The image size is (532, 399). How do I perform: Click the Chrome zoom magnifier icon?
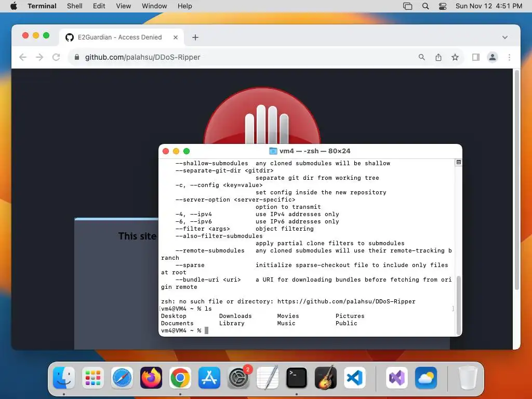tap(422, 57)
